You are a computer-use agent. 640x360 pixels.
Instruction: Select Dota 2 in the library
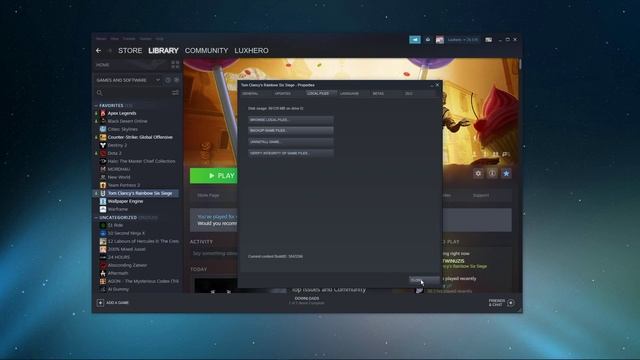tap(114, 153)
